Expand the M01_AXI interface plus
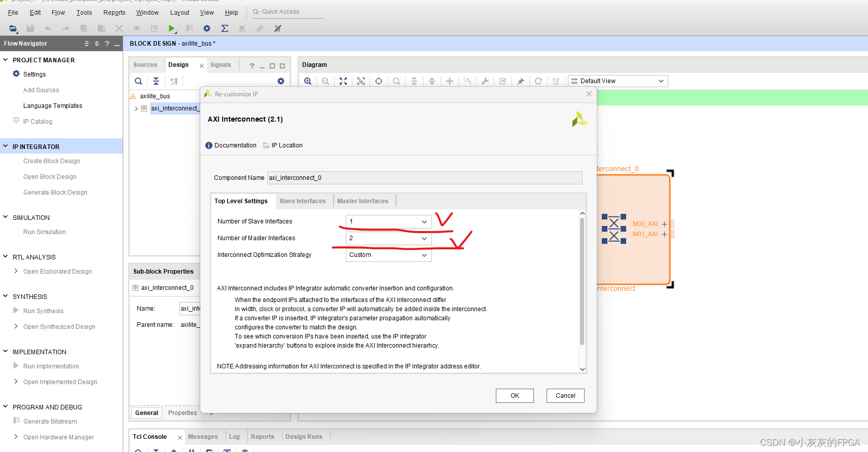The height and width of the screenshot is (452, 868). (664, 234)
